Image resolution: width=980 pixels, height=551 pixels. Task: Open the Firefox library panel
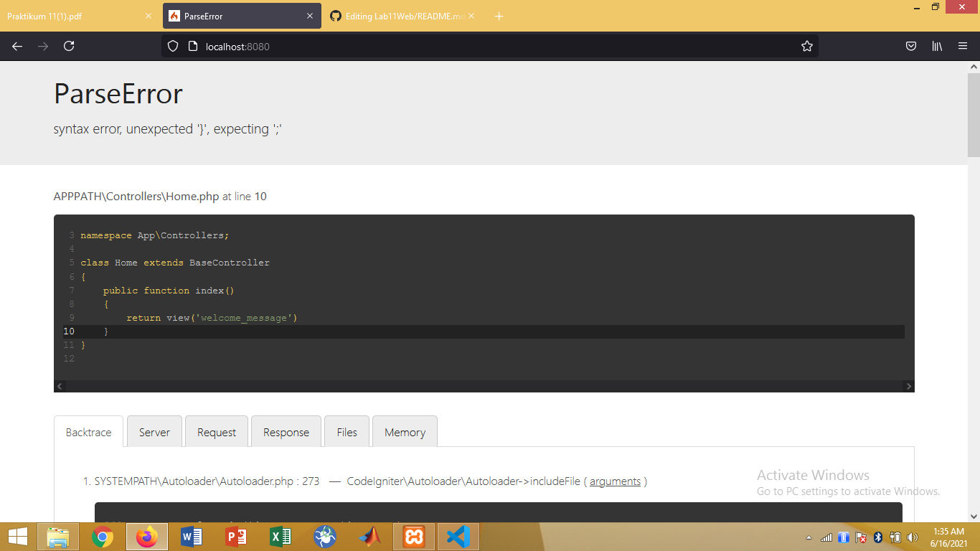pos(937,46)
